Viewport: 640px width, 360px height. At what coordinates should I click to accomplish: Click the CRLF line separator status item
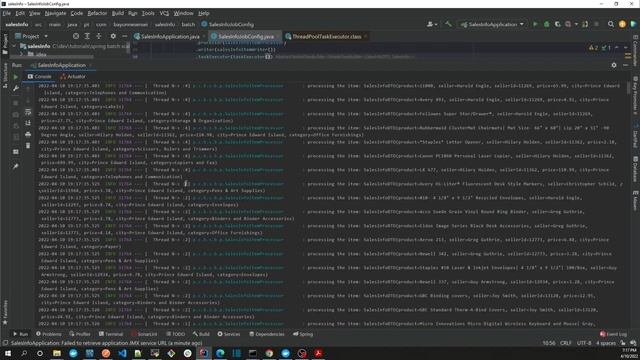[x=566, y=343]
